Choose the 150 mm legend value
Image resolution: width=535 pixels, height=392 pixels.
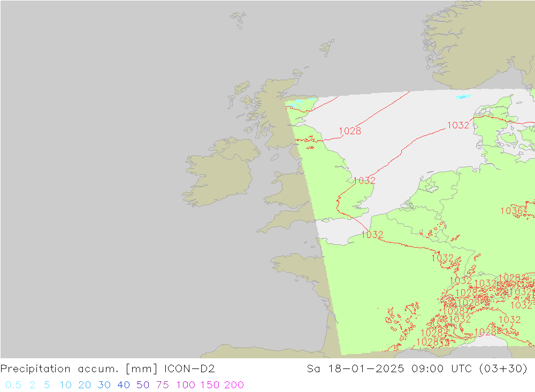(x=210, y=385)
